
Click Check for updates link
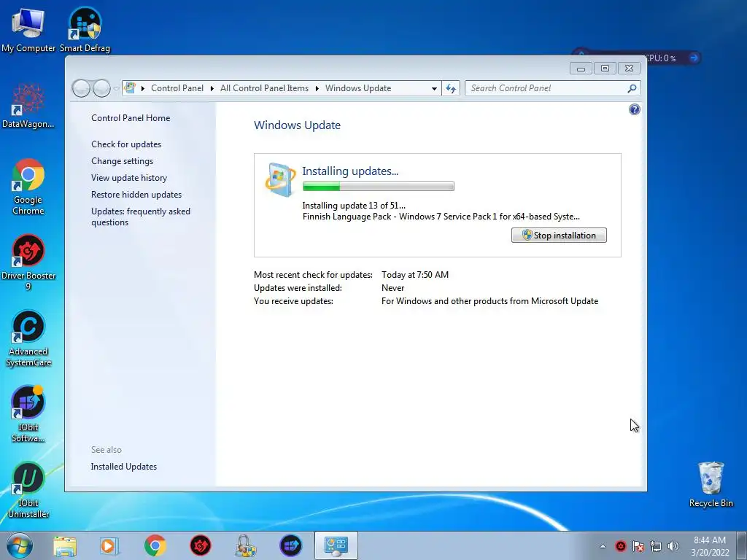click(125, 144)
